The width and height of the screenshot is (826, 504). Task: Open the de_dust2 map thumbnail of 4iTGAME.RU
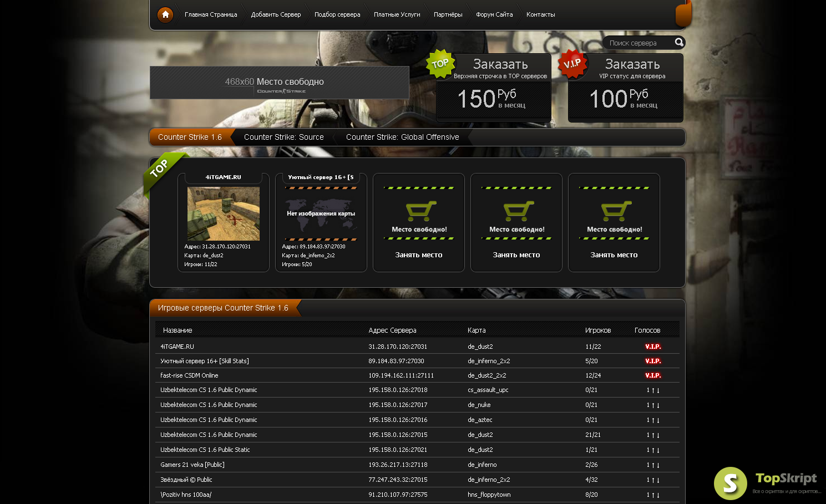click(x=224, y=213)
